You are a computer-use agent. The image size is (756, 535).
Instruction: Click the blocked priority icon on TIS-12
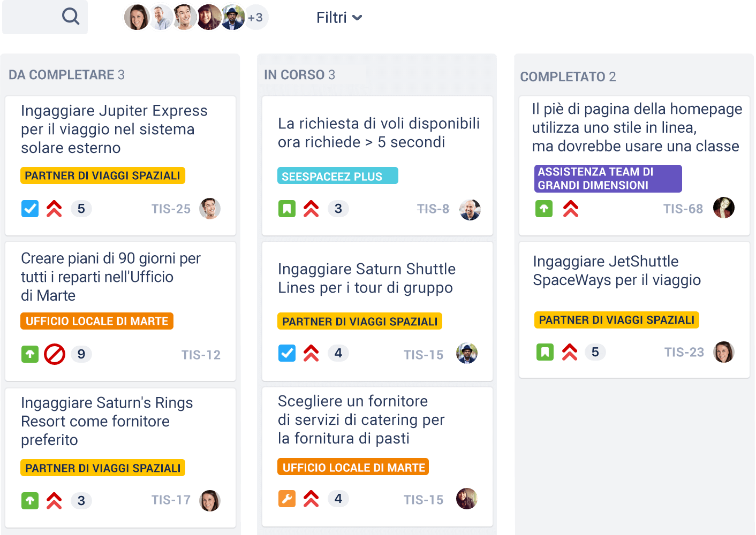(54, 354)
